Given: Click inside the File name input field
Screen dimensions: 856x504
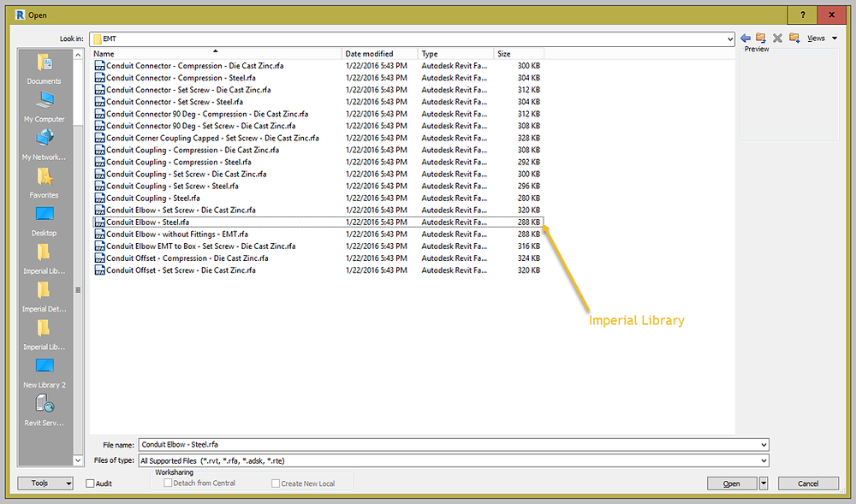Looking at the screenshot, I should click(449, 445).
